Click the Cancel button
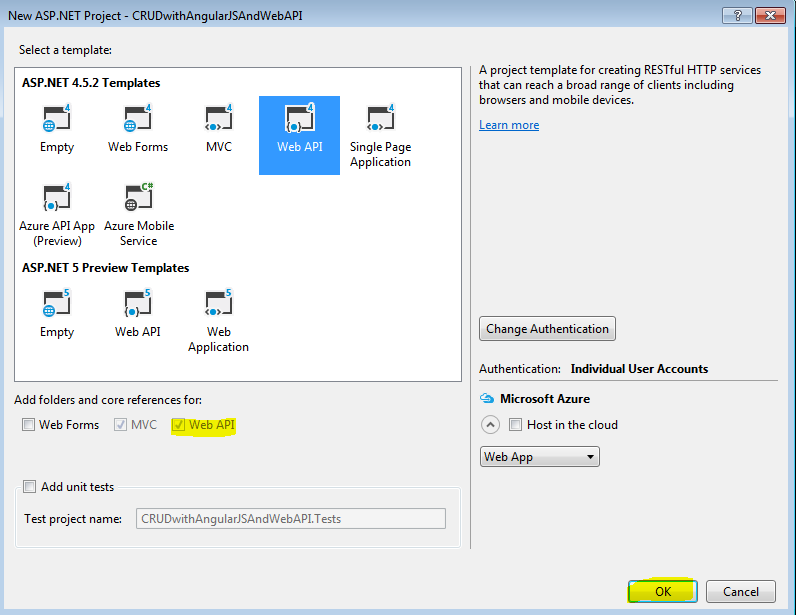 pos(741,592)
